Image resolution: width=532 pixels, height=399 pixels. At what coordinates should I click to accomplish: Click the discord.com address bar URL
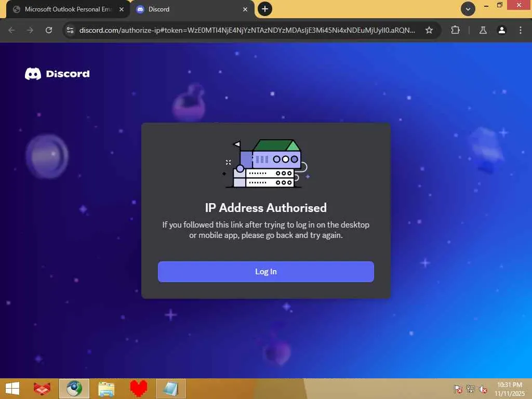coord(247,30)
